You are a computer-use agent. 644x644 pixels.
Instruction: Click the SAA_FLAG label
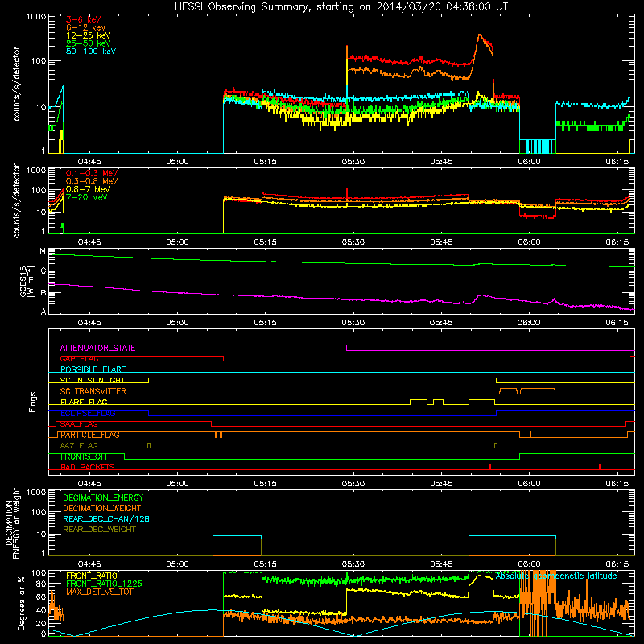pyautogui.click(x=79, y=424)
